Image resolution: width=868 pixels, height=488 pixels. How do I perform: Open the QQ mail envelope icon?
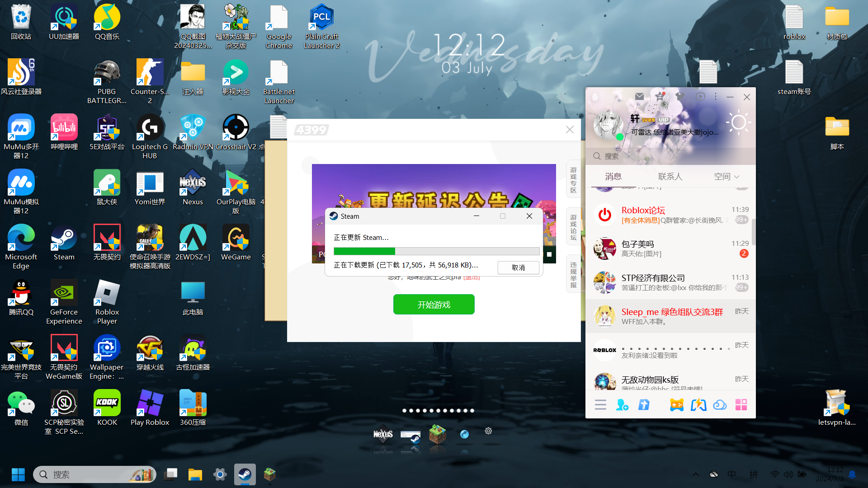[x=639, y=97]
